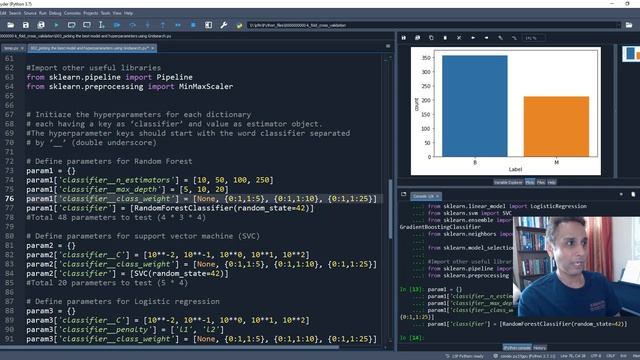Switch to the Plots pane tab

point(530,182)
